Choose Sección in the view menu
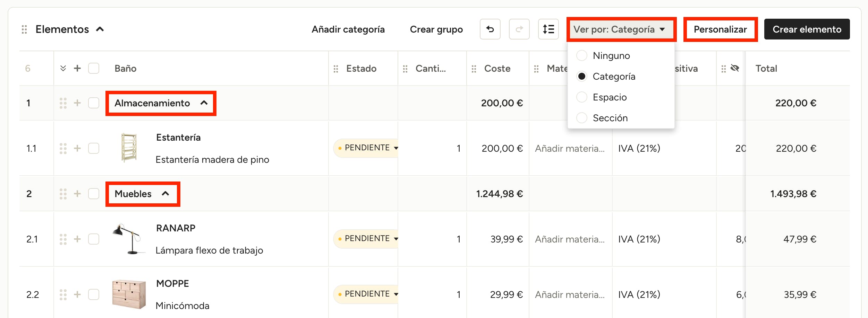The height and width of the screenshot is (318, 868). (582, 118)
